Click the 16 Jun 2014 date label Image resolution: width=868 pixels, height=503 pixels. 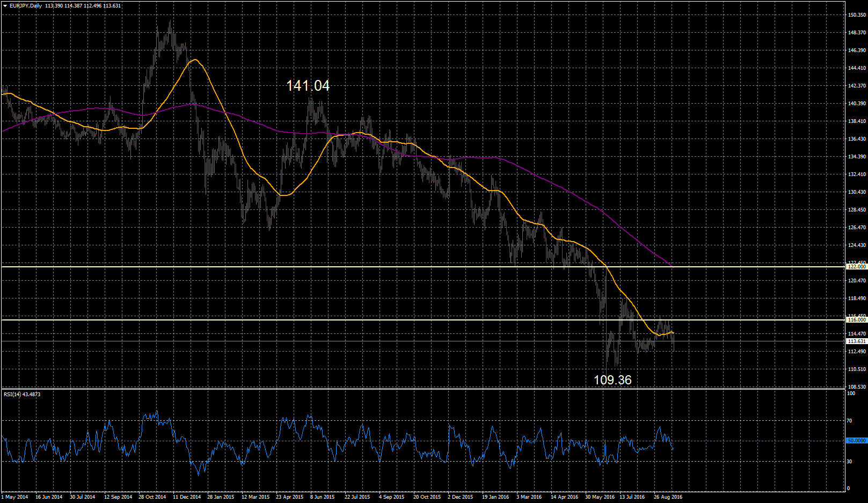point(49,497)
